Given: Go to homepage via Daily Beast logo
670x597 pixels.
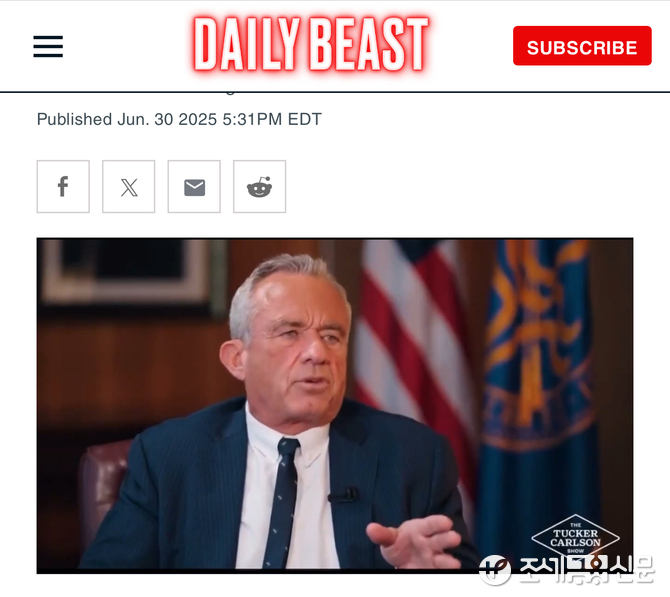Looking at the screenshot, I should tap(311, 44).
